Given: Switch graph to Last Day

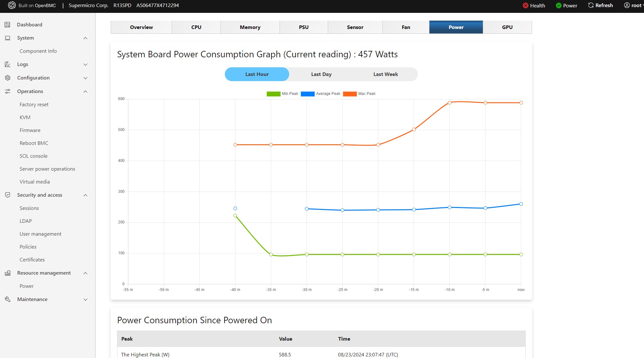Looking at the screenshot, I should [321, 74].
